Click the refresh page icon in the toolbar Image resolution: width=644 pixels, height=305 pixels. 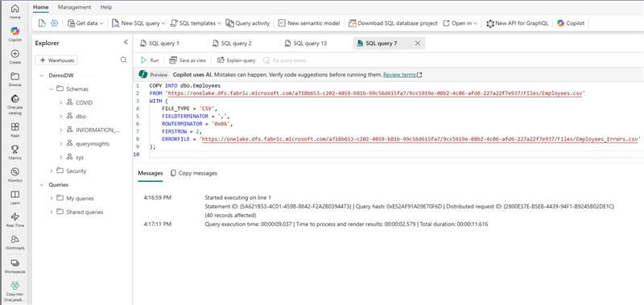[42, 23]
